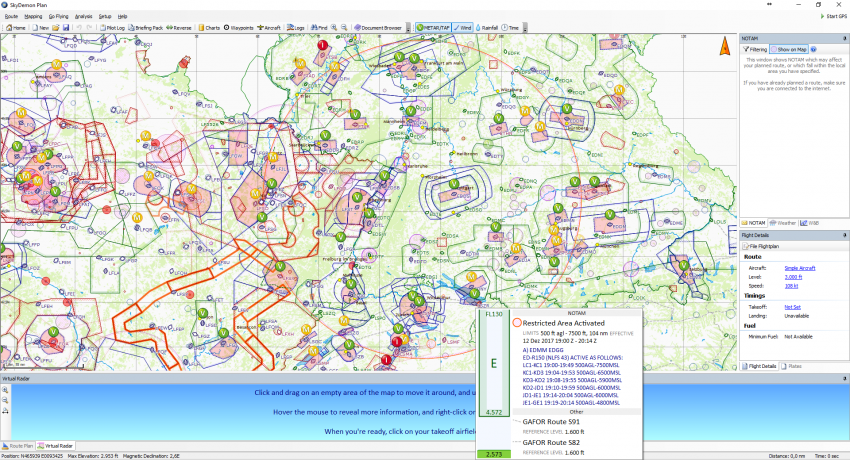Click the Landing Unavailable value
This screenshot has width=850, height=460.
click(x=796, y=316)
